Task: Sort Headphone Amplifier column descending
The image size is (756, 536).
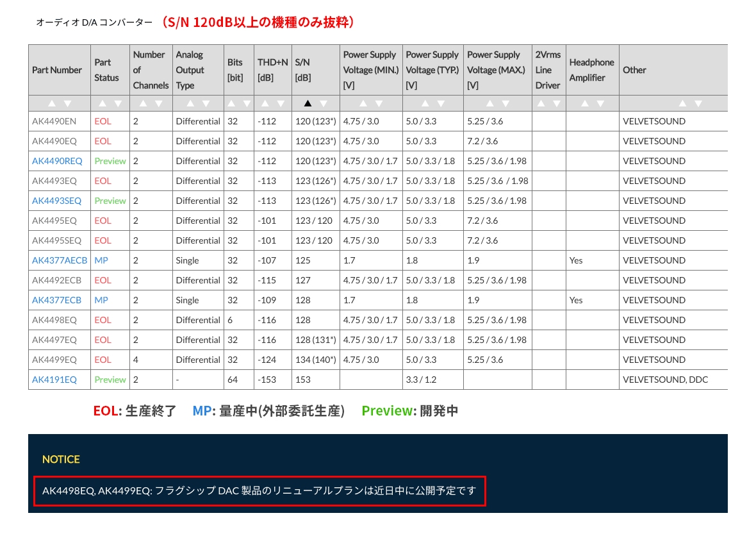Action: point(600,103)
